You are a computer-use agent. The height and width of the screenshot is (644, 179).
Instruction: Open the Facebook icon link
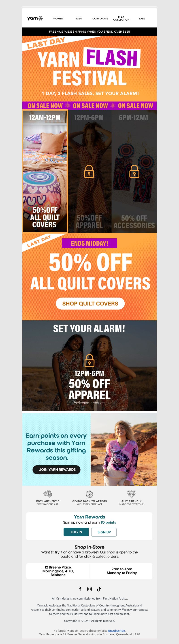(x=80, y=589)
